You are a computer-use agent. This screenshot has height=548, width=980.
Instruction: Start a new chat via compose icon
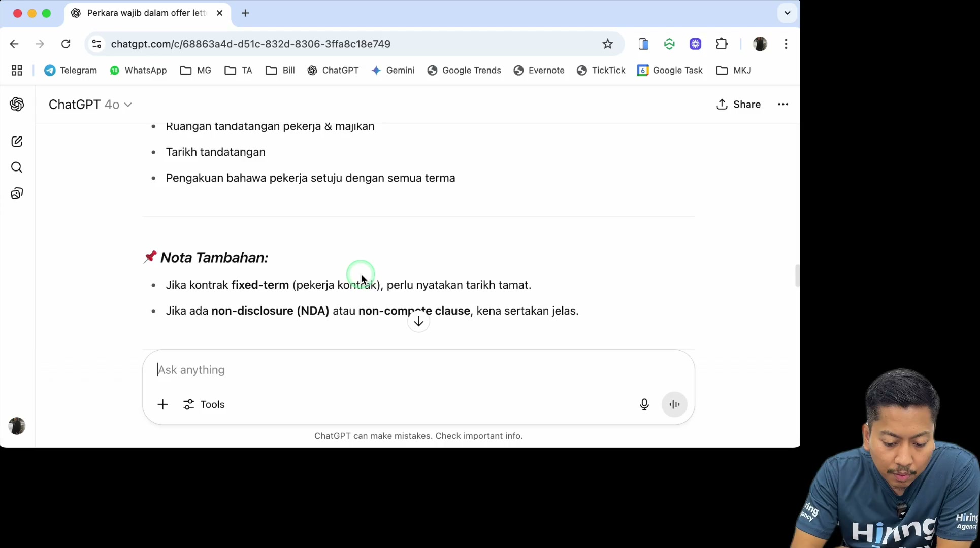coord(17,142)
